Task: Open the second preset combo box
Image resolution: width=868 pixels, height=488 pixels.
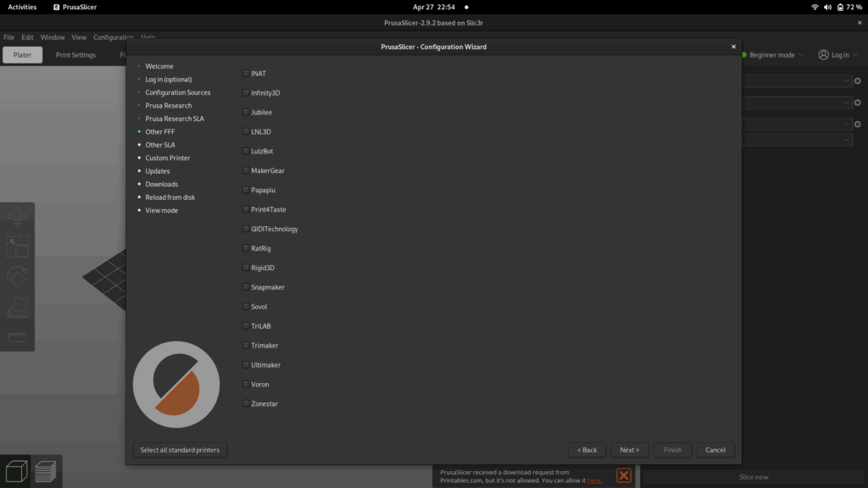Action: click(x=797, y=103)
